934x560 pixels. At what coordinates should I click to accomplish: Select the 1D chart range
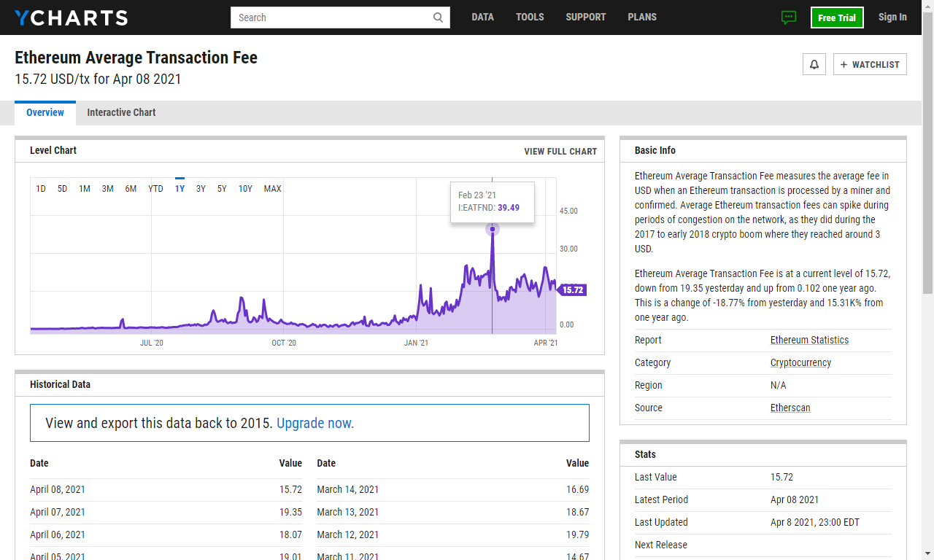click(x=41, y=189)
